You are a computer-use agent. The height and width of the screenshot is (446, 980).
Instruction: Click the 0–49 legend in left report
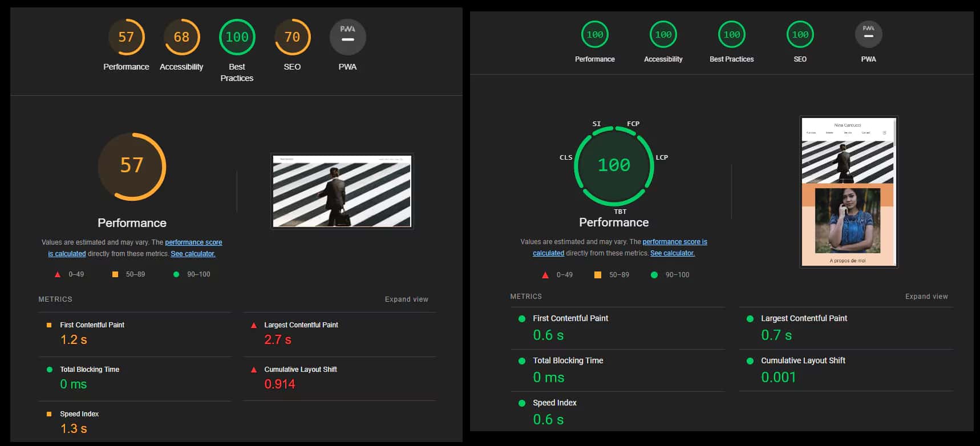[x=69, y=274]
